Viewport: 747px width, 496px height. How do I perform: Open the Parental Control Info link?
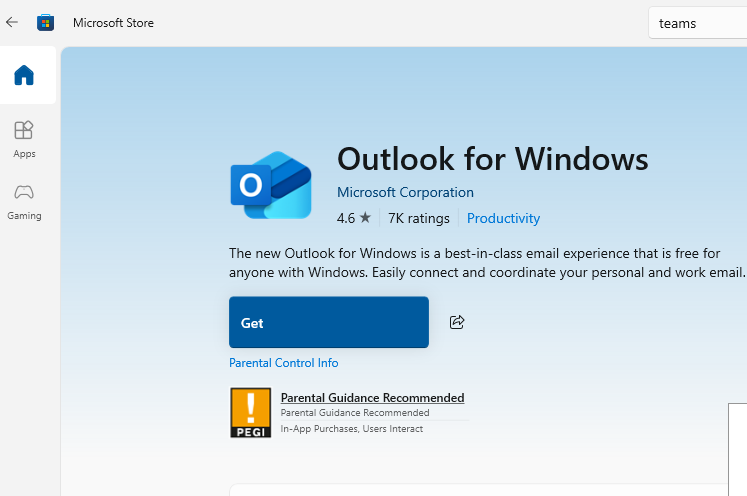pyautogui.click(x=283, y=363)
